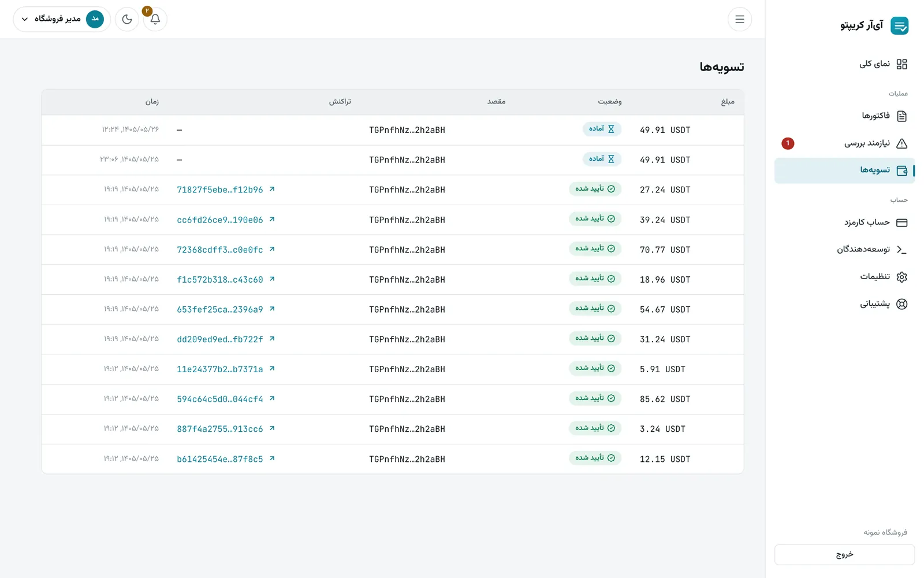
Task: Open توسعه‌دهندگان developers page
Action: (844, 250)
